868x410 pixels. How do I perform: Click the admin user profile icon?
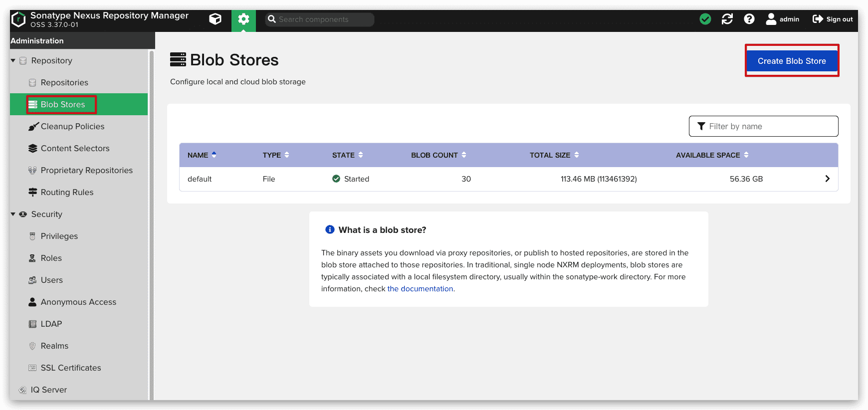[771, 19]
